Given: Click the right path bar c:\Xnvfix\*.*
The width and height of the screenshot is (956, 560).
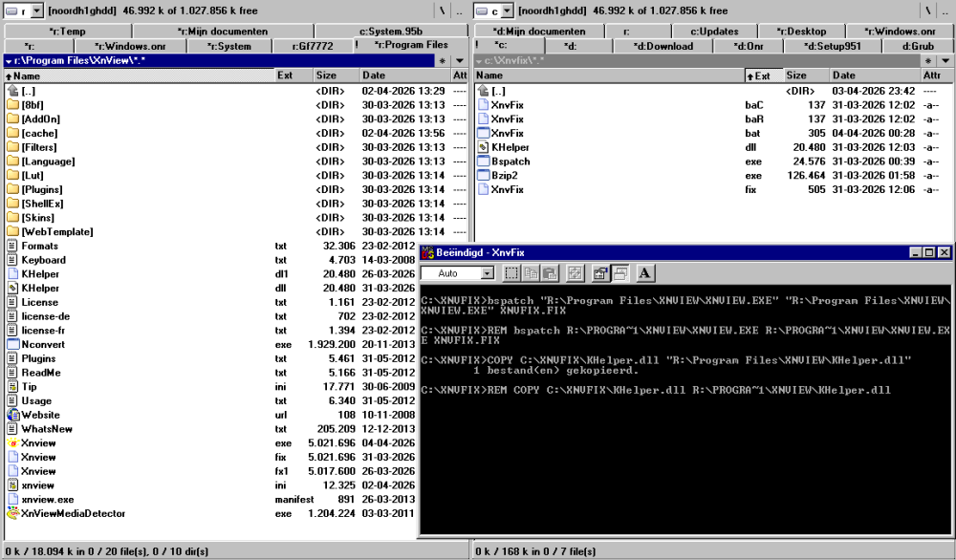Looking at the screenshot, I should [698, 61].
